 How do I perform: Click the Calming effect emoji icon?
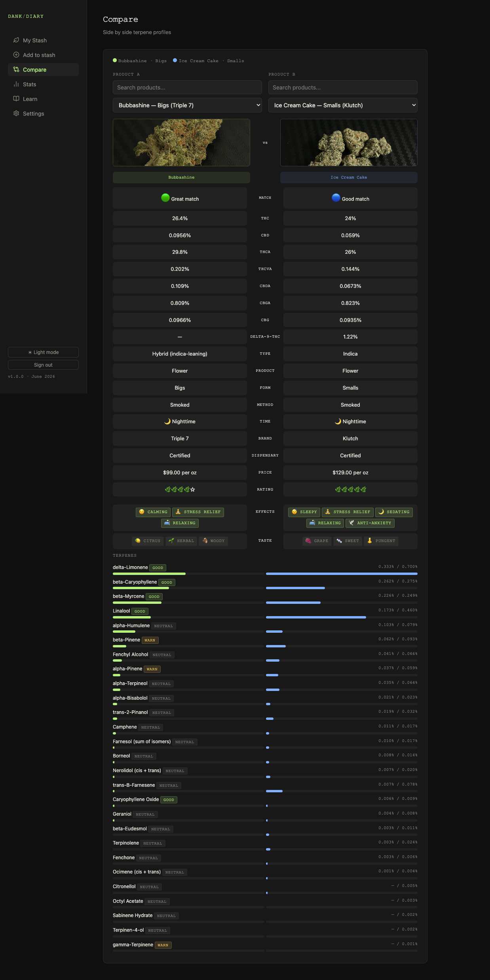[142, 512]
